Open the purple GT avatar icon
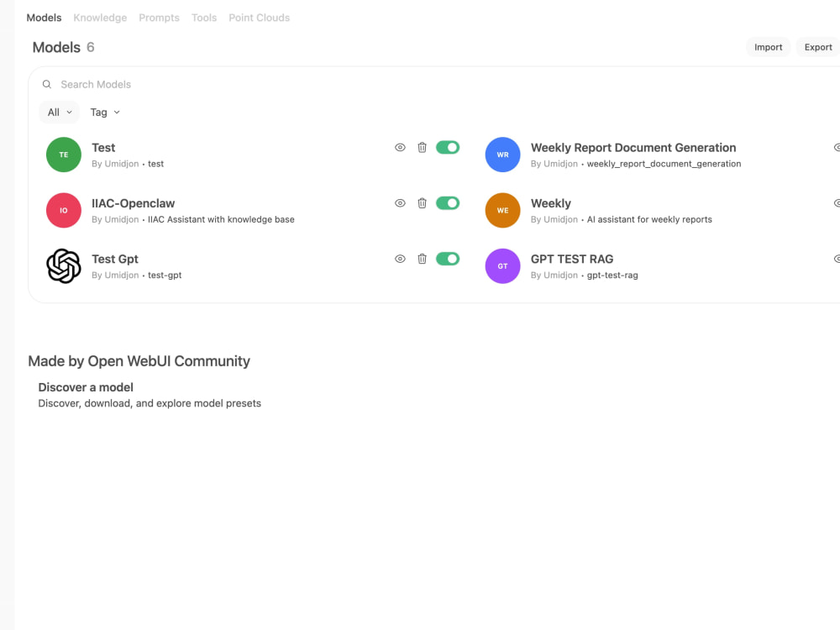 (x=502, y=266)
